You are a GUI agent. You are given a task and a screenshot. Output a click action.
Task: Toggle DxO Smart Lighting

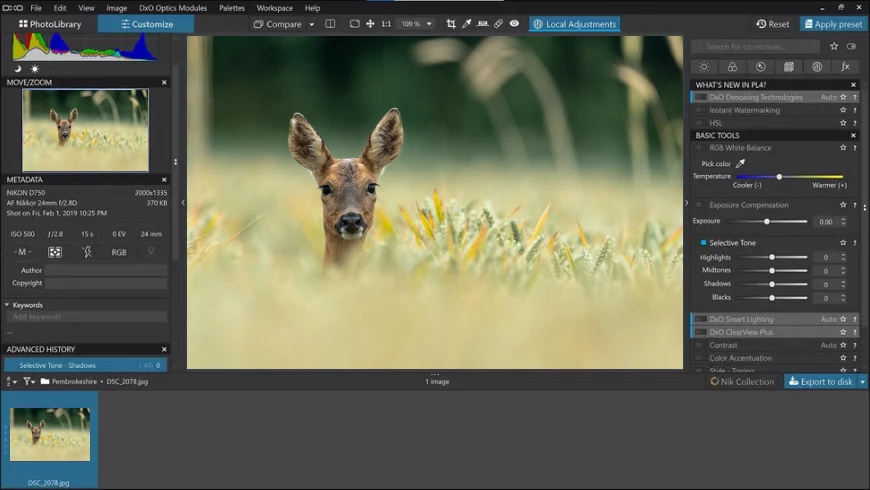pos(701,319)
